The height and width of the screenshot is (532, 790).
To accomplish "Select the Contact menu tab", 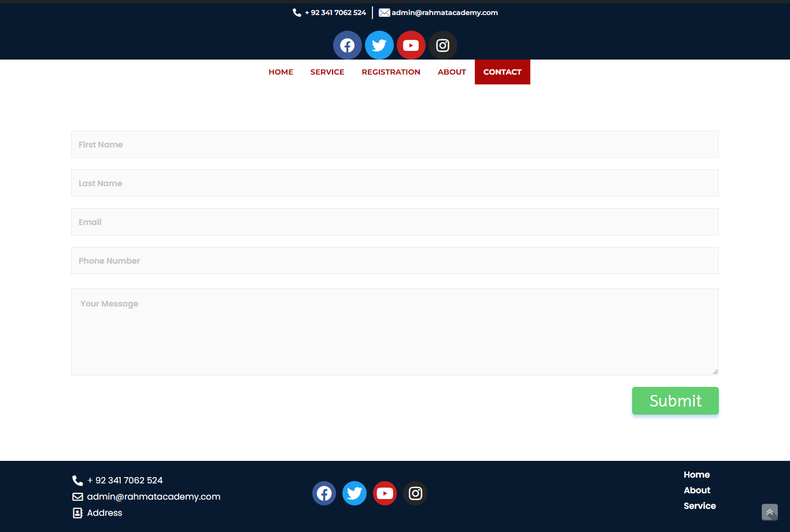I will point(503,72).
